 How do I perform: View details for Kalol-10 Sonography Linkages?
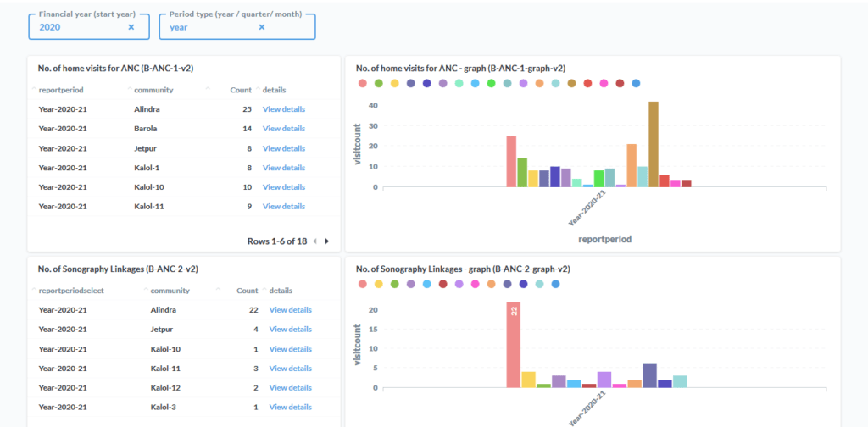coord(291,349)
